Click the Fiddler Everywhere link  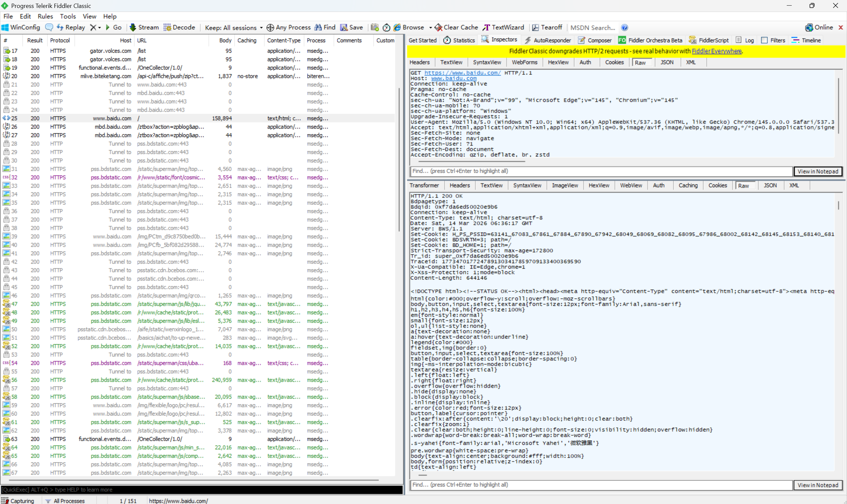click(716, 51)
